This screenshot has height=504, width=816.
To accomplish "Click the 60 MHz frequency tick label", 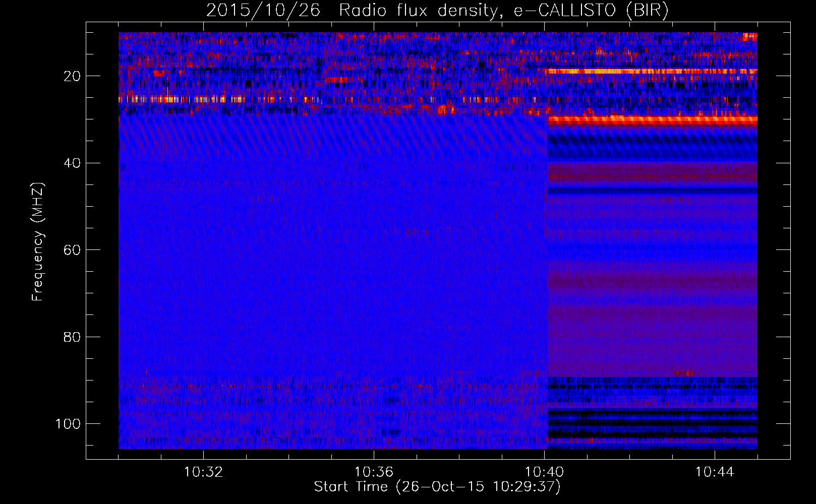I will tap(72, 250).
